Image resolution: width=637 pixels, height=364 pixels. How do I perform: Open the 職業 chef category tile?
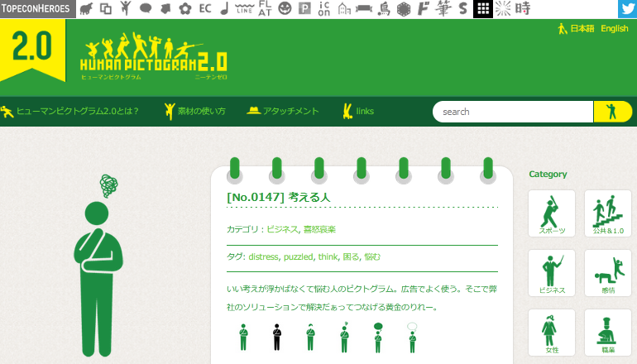608,333
